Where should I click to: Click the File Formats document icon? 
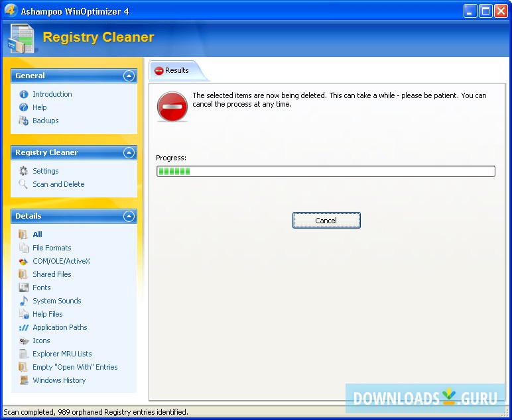pyautogui.click(x=23, y=248)
